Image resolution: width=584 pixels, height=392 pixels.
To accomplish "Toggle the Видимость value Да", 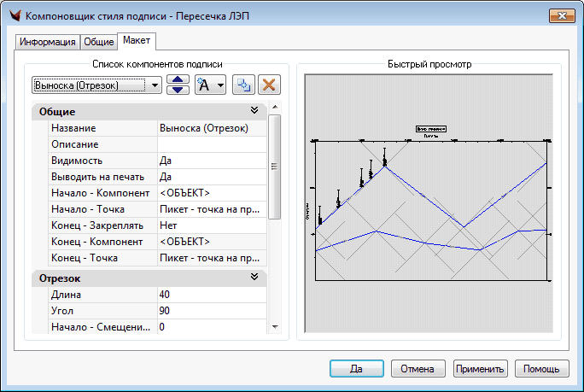I will (x=212, y=161).
